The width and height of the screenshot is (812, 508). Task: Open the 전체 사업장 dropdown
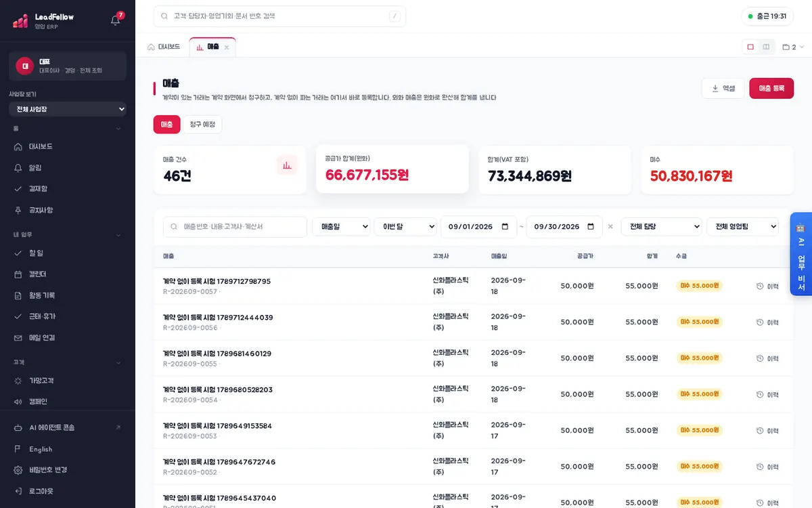pyautogui.click(x=68, y=109)
